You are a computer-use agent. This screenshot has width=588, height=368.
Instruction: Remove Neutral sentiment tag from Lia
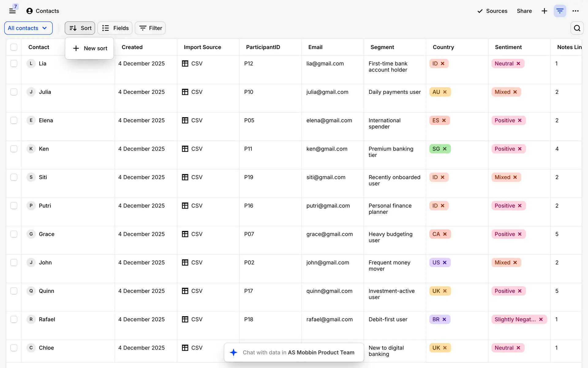[518, 63]
